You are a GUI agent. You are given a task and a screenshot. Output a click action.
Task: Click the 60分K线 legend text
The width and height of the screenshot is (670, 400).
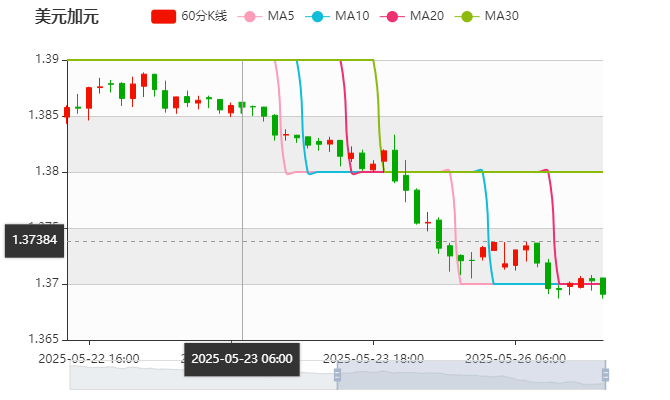pyautogui.click(x=204, y=17)
